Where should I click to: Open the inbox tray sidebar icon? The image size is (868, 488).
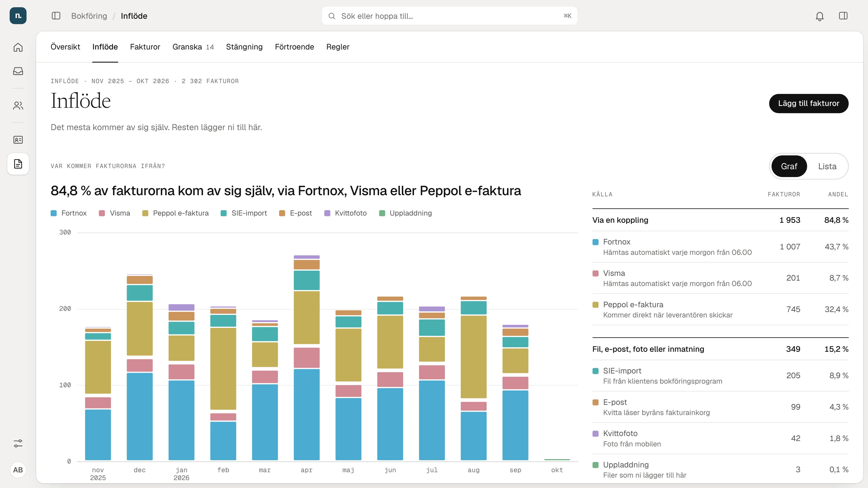point(18,71)
